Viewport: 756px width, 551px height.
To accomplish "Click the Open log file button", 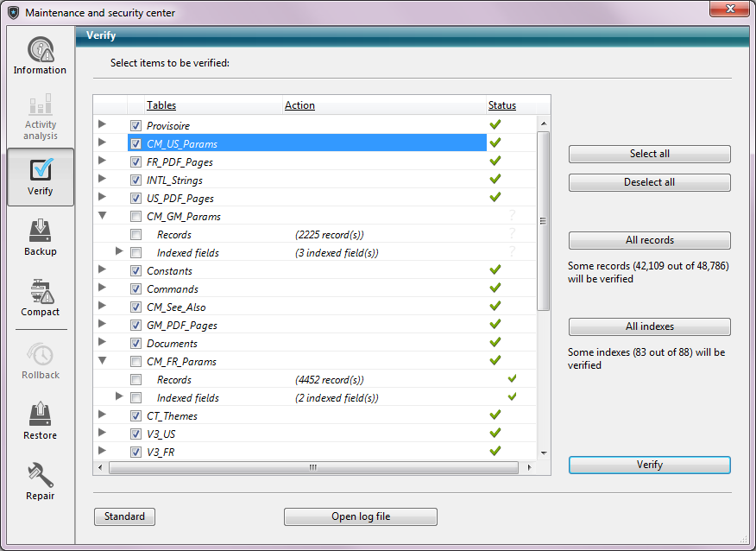I will tap(361, 516).
